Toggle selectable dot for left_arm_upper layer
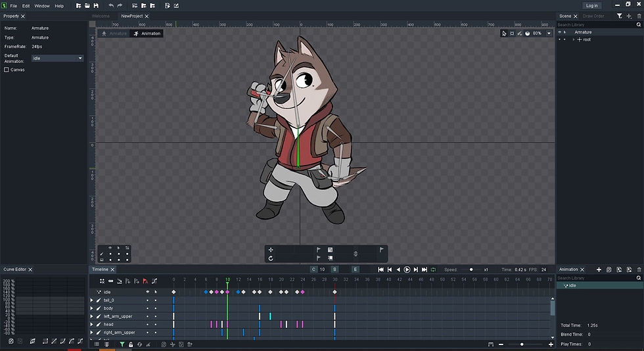The image size is (644, 351). (156, 316)
